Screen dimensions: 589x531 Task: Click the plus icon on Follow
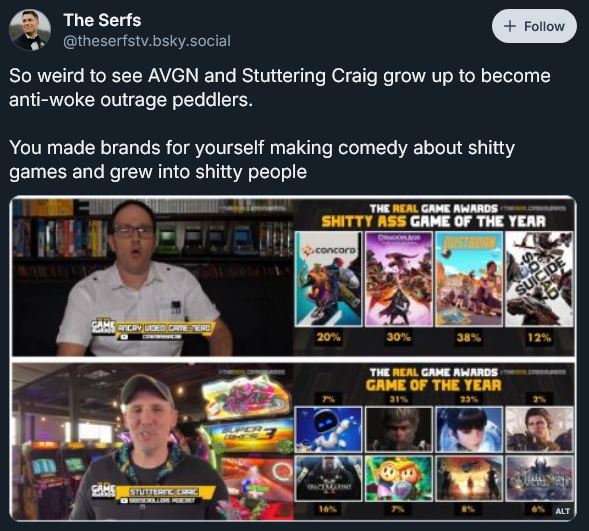pos(509,26)
